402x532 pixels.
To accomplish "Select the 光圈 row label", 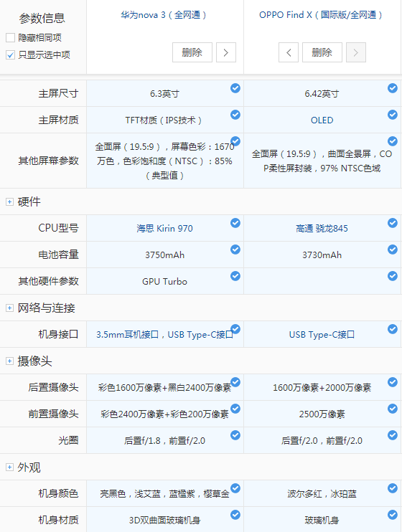I will point(69,440).
